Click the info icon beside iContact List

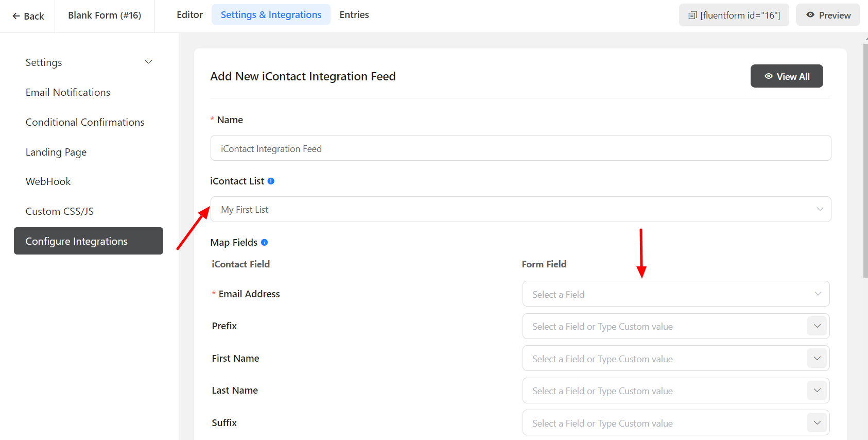[x=271, y=181]
